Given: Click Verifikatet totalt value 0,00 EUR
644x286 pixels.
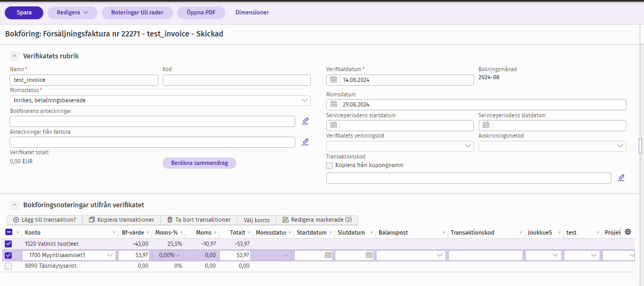Looking at the screenshot, I should pyautogui.click(x=22, y=161).
